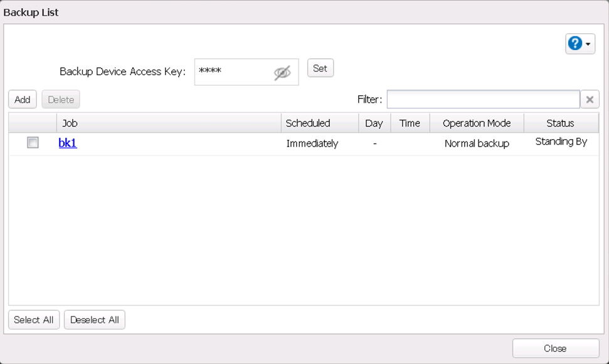Sort by the Status column header

560,123
